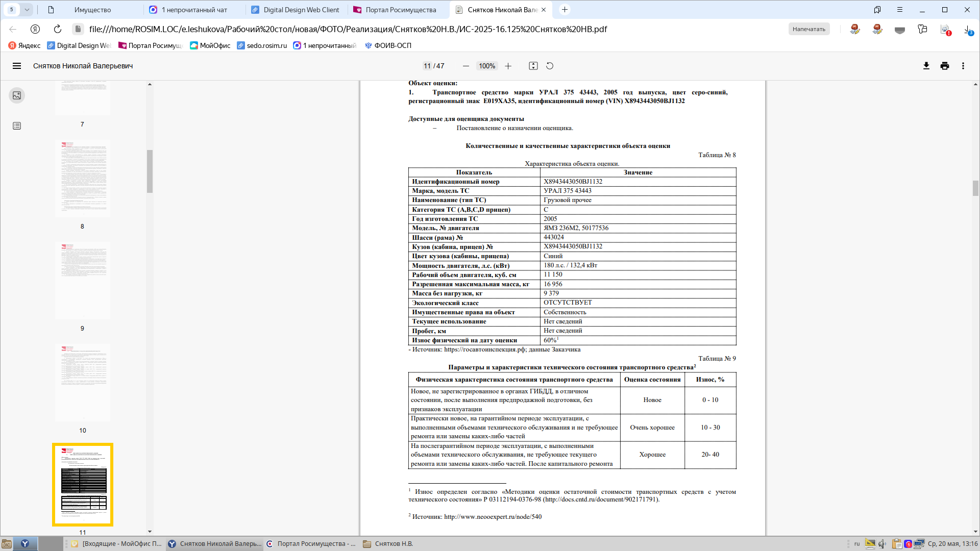Open browser downloads with badge 3
The height and width of the screenshot is (551, 980).
pos(968,30)
